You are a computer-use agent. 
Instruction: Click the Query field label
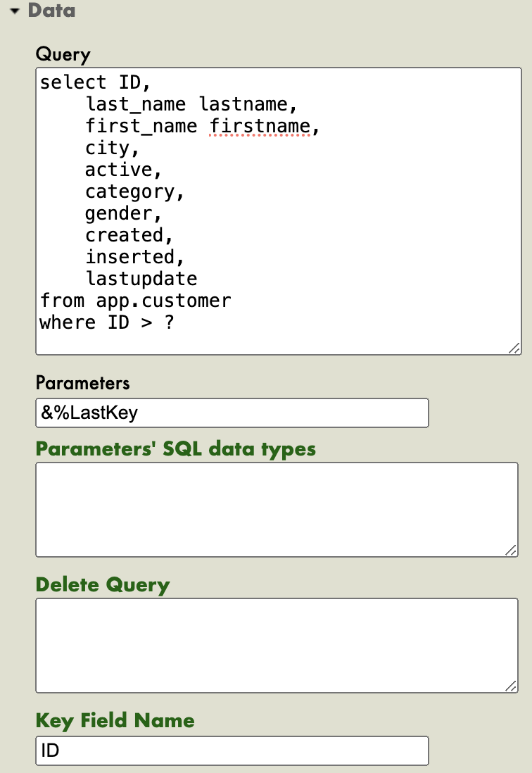[x=63, y=54]
